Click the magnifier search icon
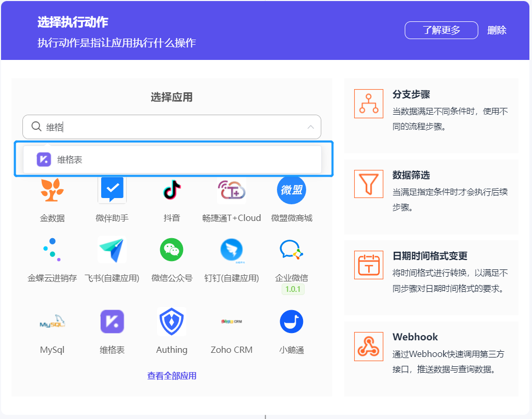The image size is (532, 419). (37, 127)
